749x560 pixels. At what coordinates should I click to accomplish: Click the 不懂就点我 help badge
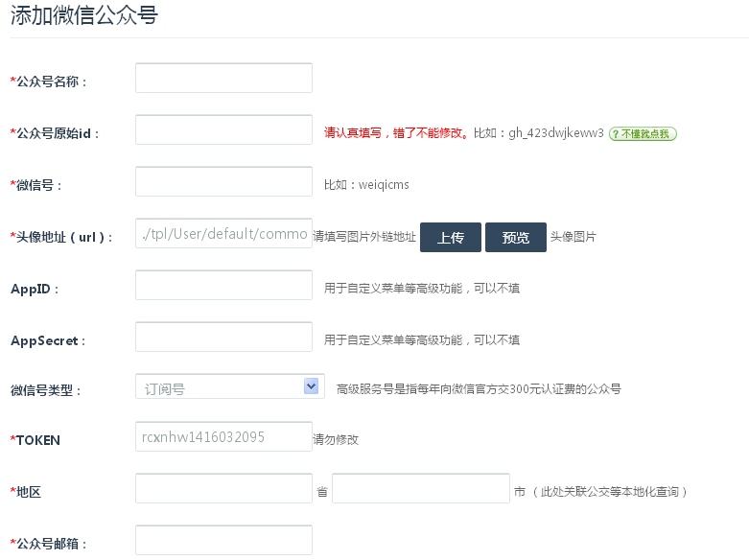point(643,133)
